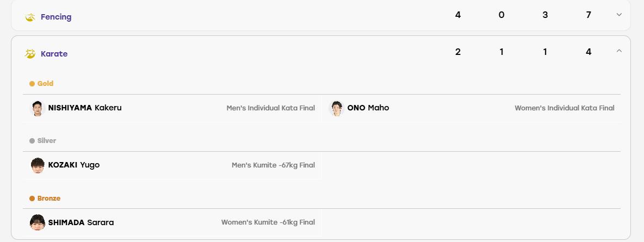This screenshot has width=644, height=242.
Task: Click ONO Maho's athlete avatar
Action: [336, 108]
